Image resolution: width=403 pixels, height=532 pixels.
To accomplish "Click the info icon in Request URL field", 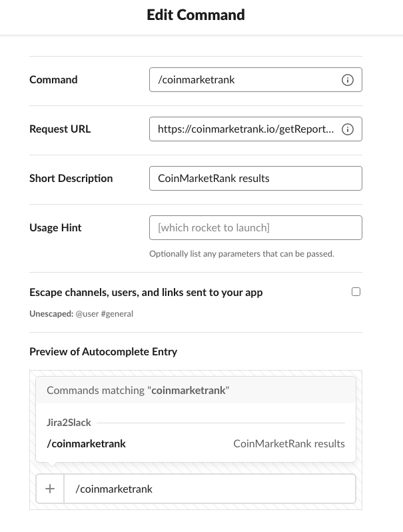I will pos(347,129).
